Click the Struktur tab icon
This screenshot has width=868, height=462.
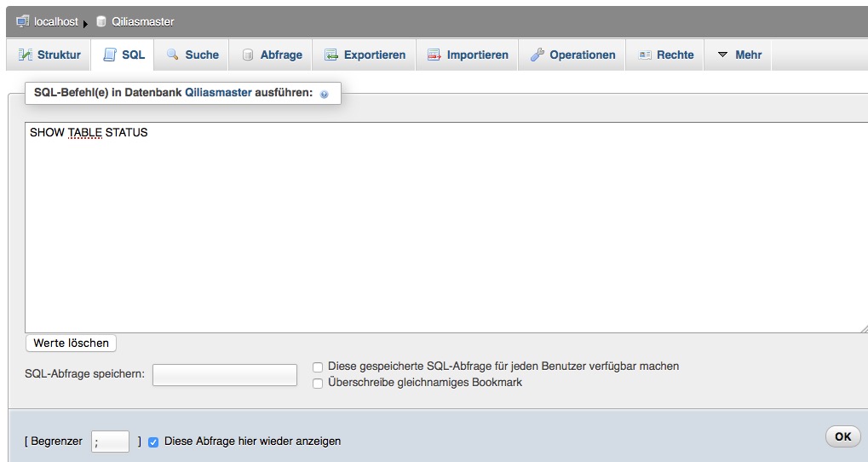(x=26, y=55)
